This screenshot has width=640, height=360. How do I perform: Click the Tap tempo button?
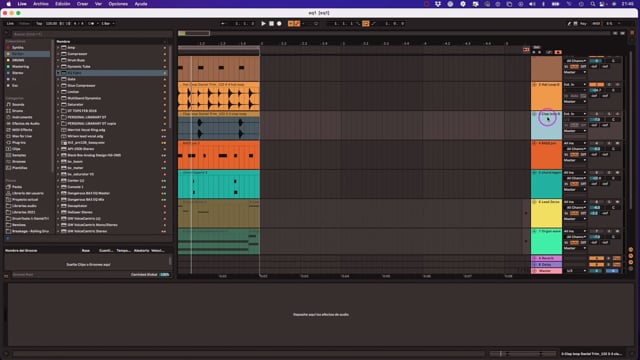[x=39, y=24]
